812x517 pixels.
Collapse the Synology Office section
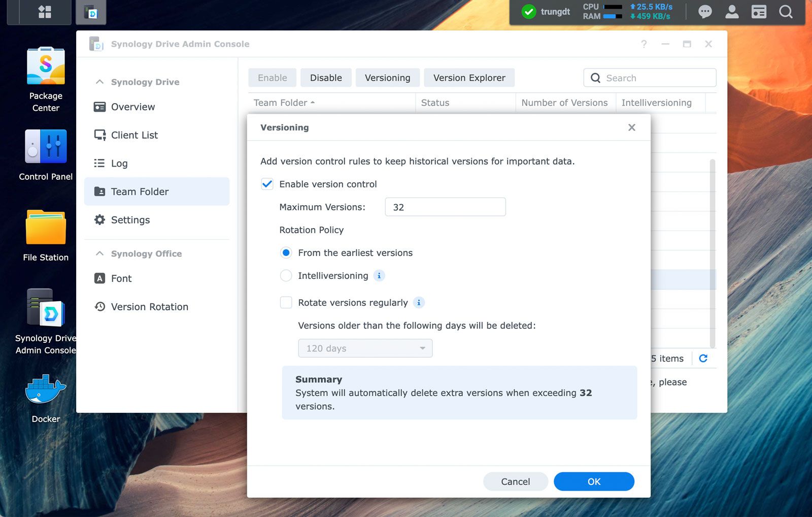tap(100, 253)
